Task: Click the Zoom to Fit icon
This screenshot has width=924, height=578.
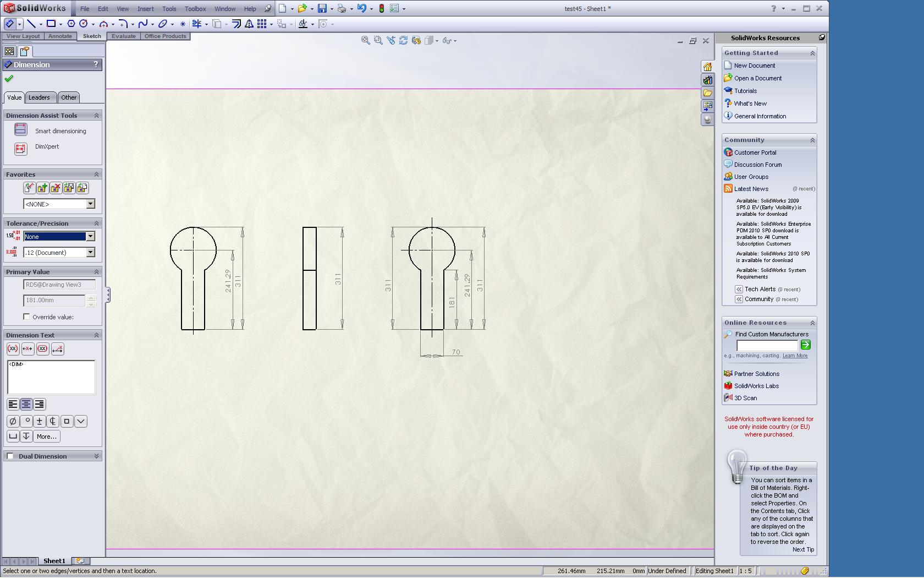Action: pos(365,40)
